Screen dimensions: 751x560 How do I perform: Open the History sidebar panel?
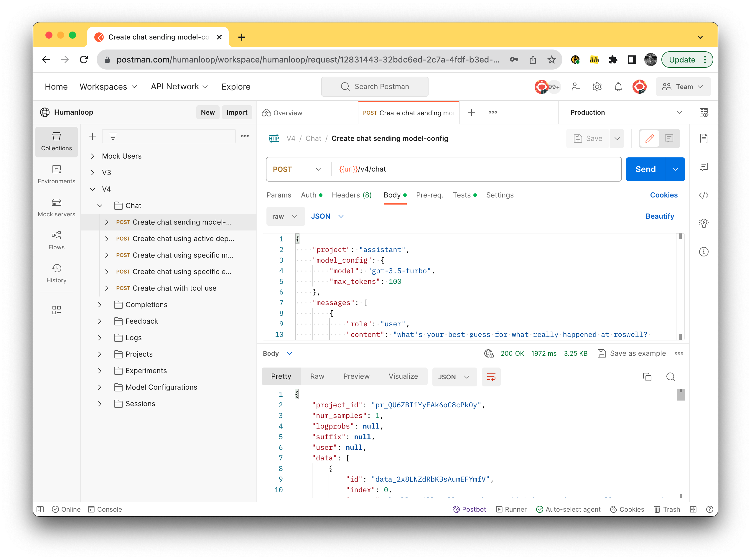[x=56, y=273]
